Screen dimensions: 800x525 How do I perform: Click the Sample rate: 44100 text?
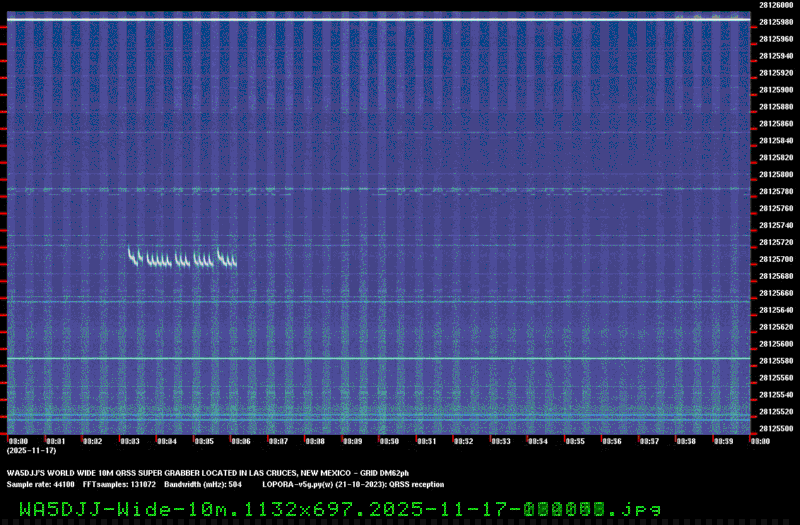(x=40, y=483)
